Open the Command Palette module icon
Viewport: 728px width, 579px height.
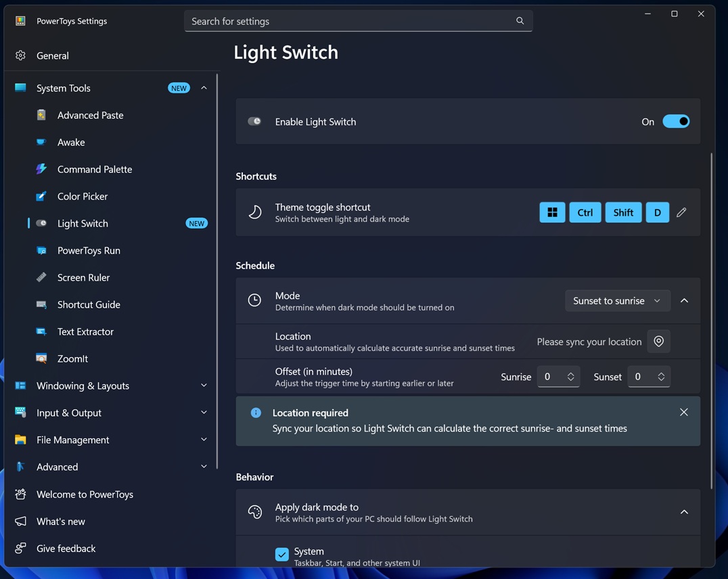[41, 169]
